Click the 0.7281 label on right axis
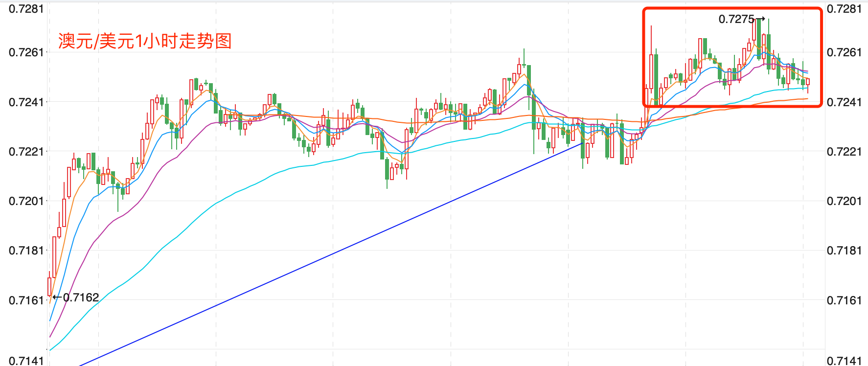The image size is (868, 366). [844, 9]
